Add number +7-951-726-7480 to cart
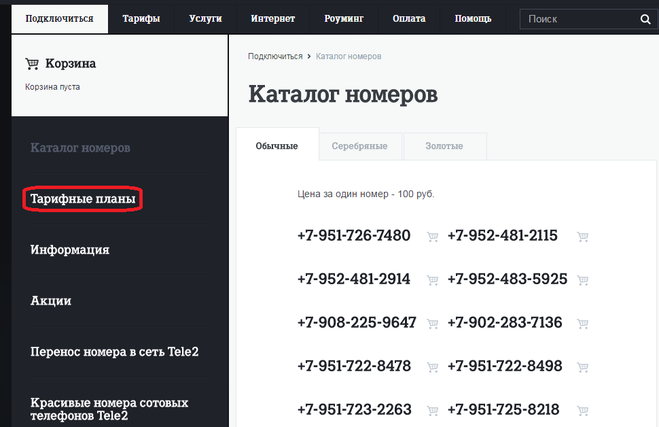 pyautogui.click(x=432, y=237)
